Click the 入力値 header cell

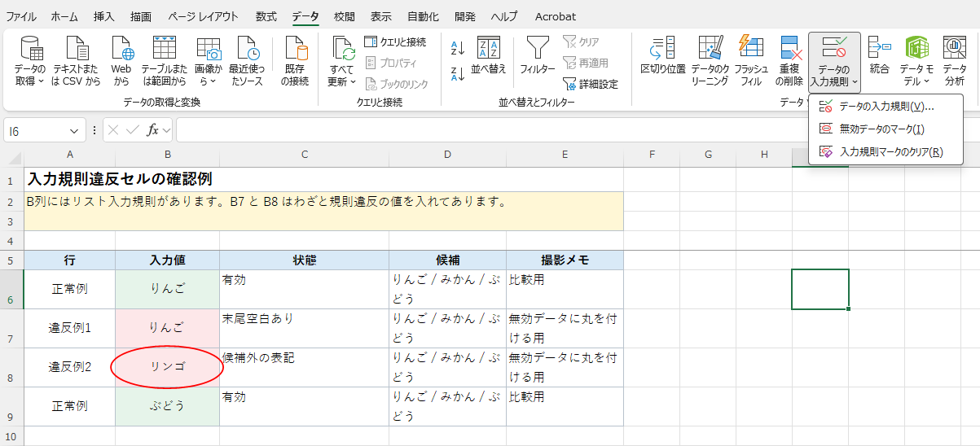167,260
